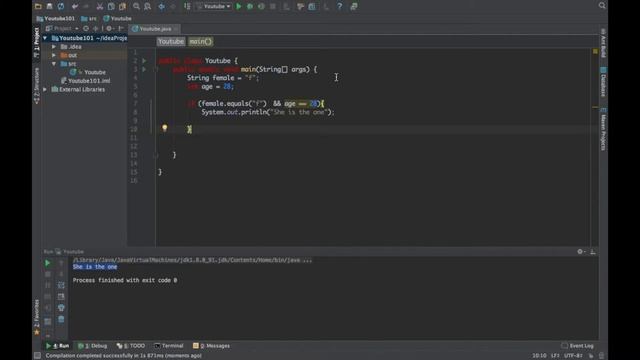The width and height of the screenshot is (640, 360).
Task: Click Collapse All in Project panel header
Action: (96, 29)
